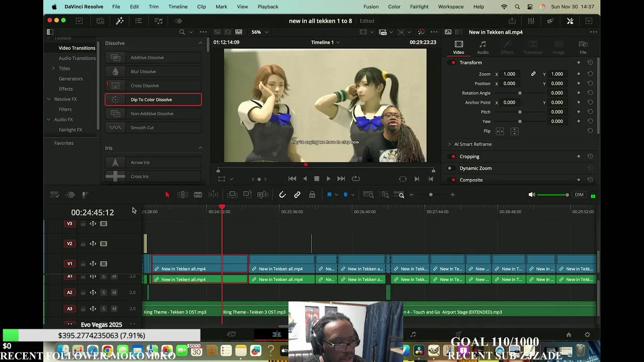Open the Sound Library panel
The height and width of the screenshot is (362, 644).
pyautogui.click(x=158, y=21)
